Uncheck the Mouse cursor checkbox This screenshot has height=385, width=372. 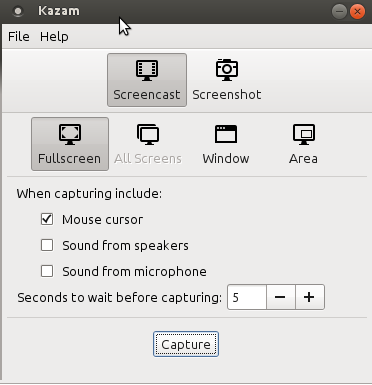point(47,219)
